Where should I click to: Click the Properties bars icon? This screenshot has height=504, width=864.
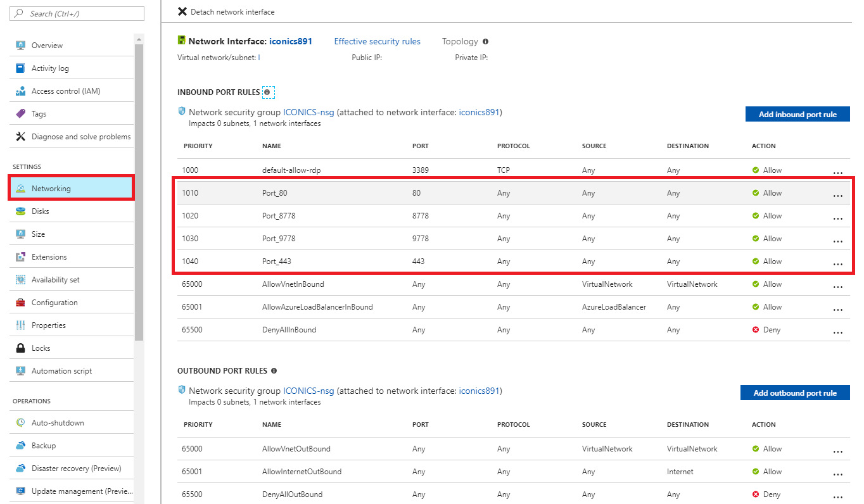tap(20, 325)
